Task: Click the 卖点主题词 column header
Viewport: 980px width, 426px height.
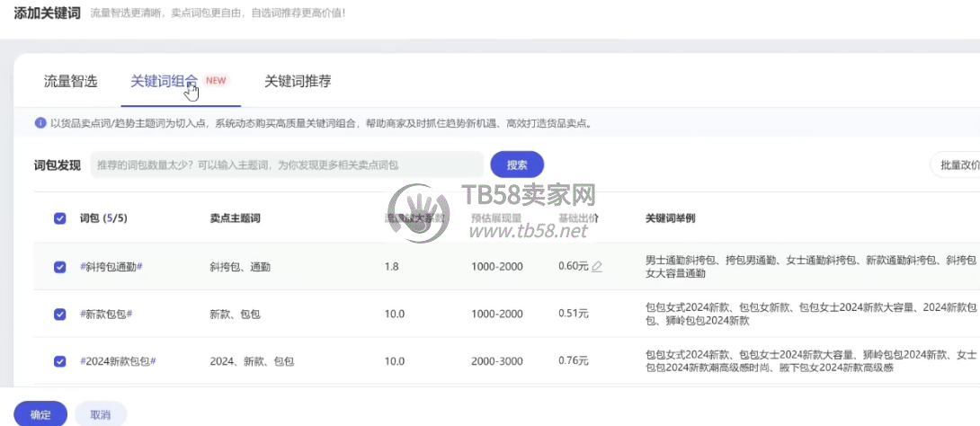Action: coord(235,218)
